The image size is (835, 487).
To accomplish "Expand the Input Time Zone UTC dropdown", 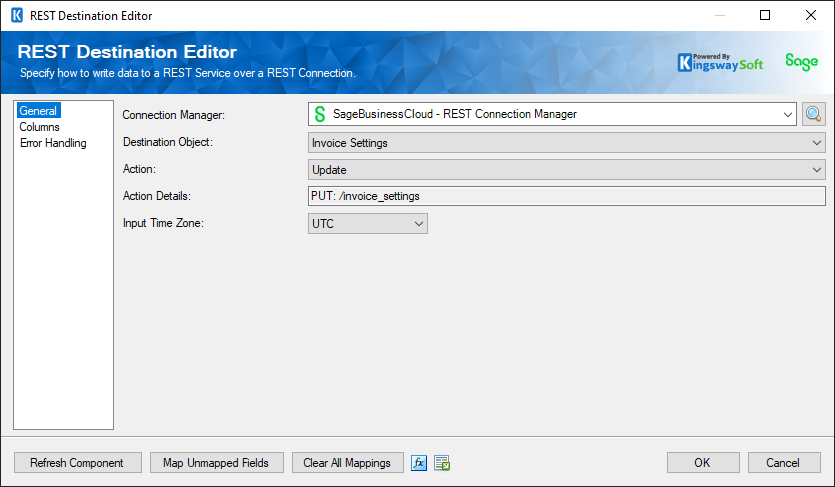I will (367, 224).
